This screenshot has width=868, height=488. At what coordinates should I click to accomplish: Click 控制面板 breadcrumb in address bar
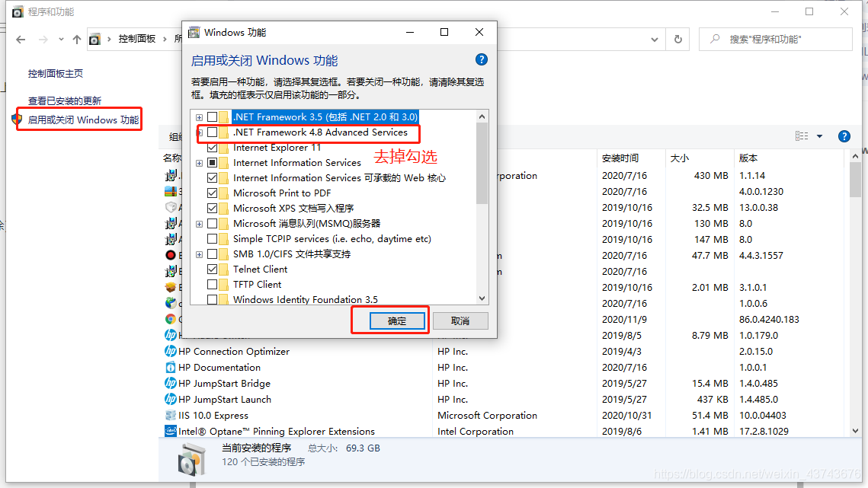136,39
